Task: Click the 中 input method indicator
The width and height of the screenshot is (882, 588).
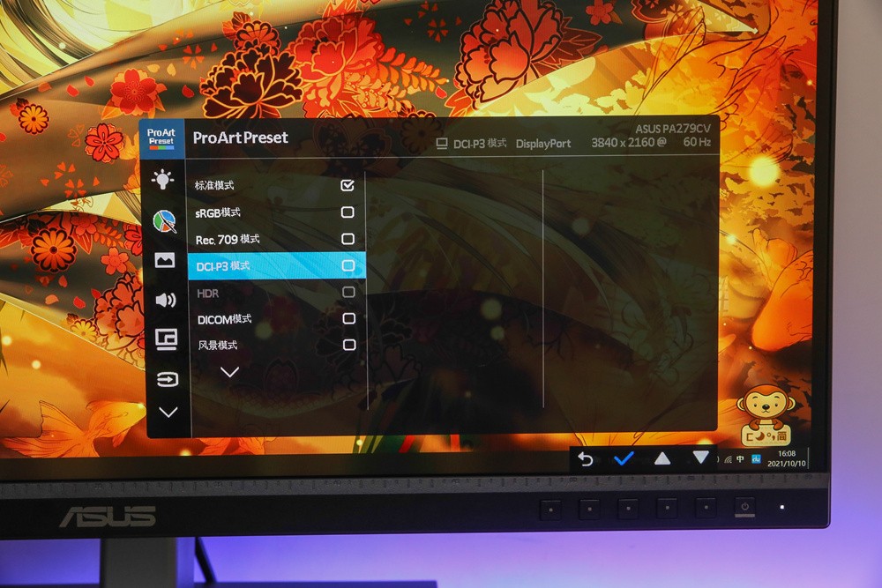Action: pyautogui.click(x=740, y=459)
